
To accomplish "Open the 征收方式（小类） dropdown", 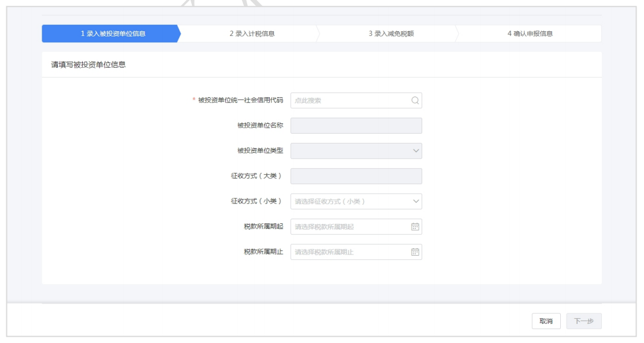I will coord(356,201).
